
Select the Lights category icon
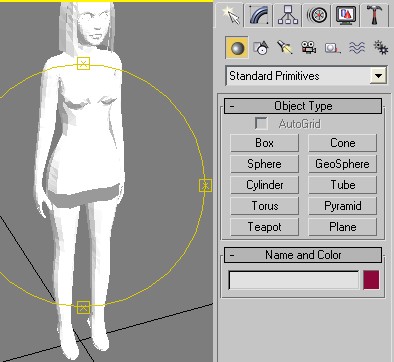click(284, 48)
